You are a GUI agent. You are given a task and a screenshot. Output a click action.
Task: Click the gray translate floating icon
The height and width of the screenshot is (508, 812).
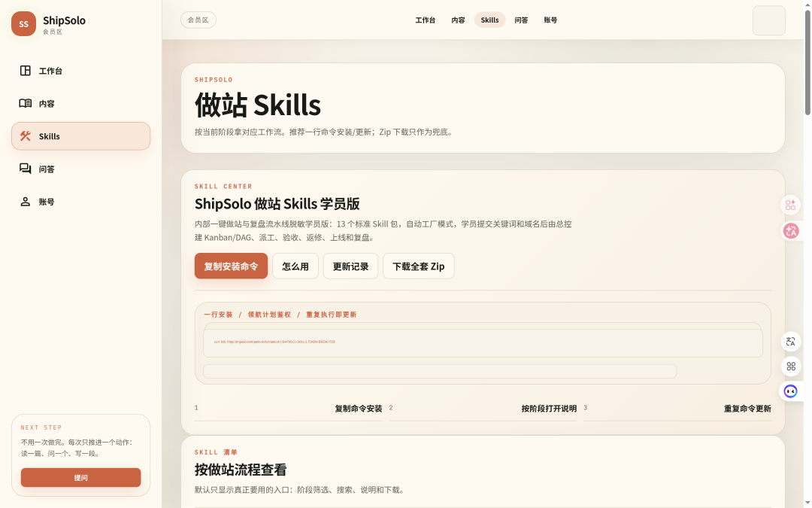click(x=790, y=342)
